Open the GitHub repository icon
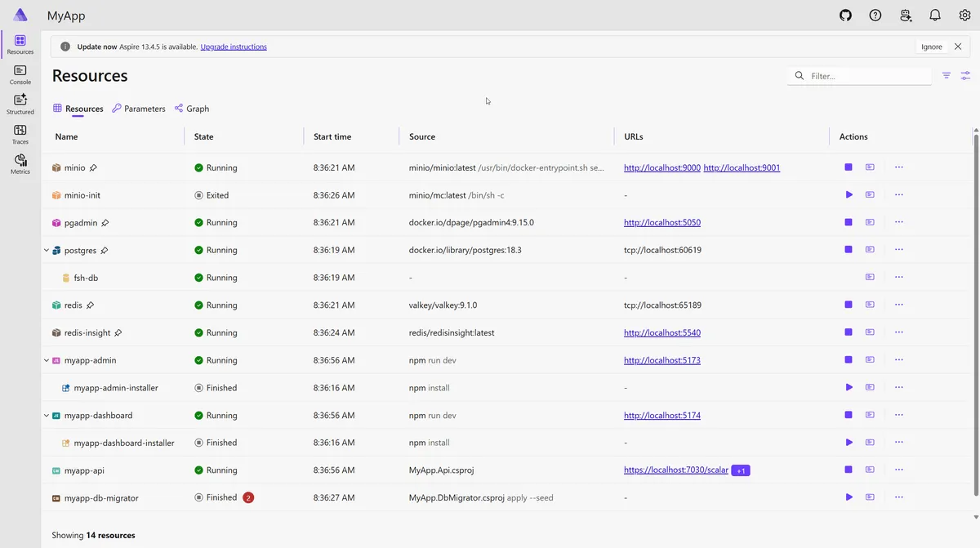Screen dimensions: 980x548 (846, 15)
